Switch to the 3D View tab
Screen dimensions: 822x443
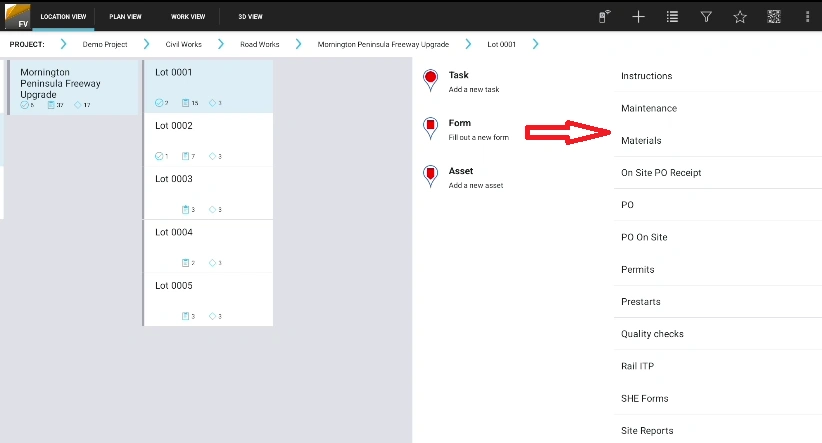[x=250, y=17]
